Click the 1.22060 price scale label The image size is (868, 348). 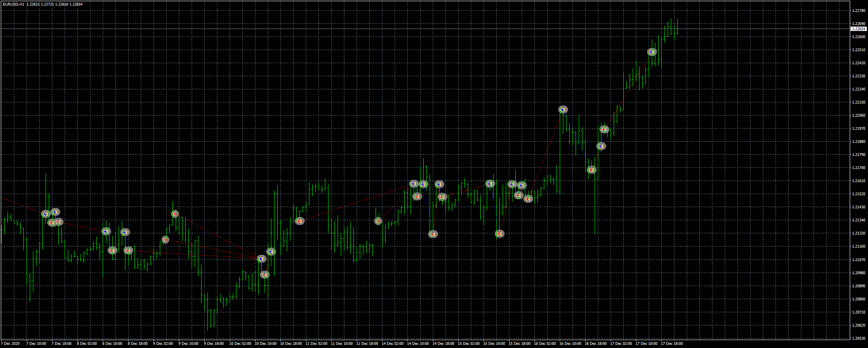[858, 115]
